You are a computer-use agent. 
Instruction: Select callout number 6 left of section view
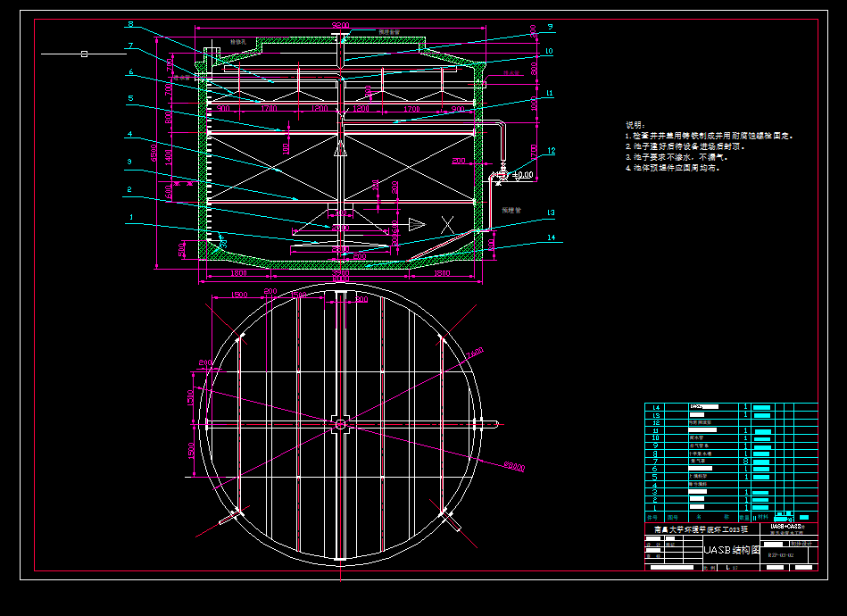point(130,71)
